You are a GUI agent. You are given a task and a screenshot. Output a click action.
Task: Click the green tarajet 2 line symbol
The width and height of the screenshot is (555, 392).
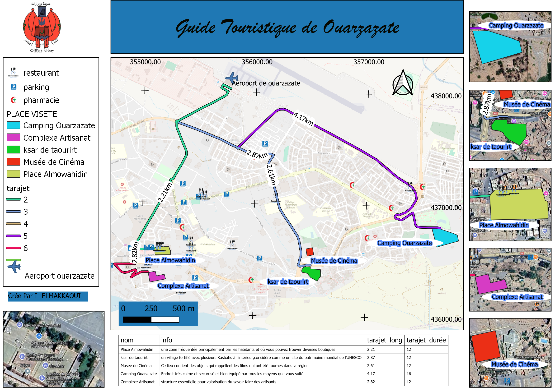14,199
